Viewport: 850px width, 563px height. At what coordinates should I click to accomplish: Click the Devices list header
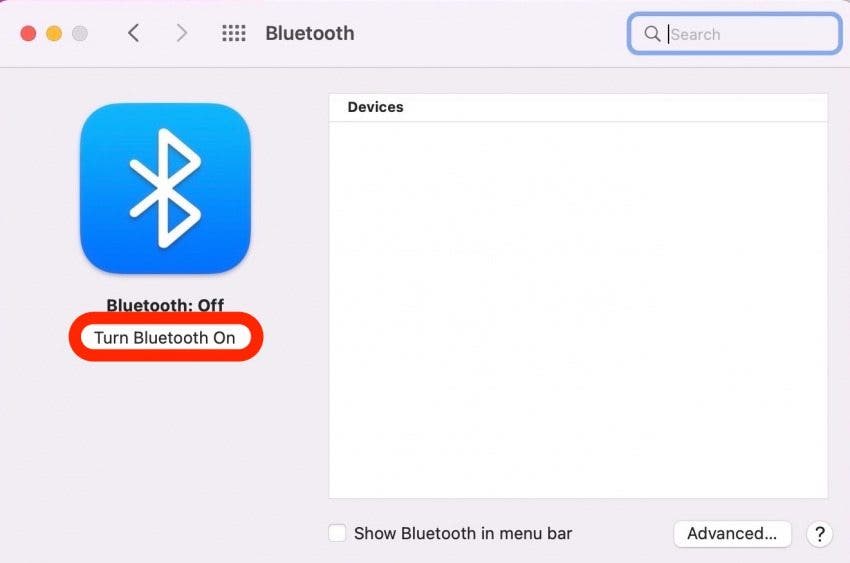tap(578, 107)
